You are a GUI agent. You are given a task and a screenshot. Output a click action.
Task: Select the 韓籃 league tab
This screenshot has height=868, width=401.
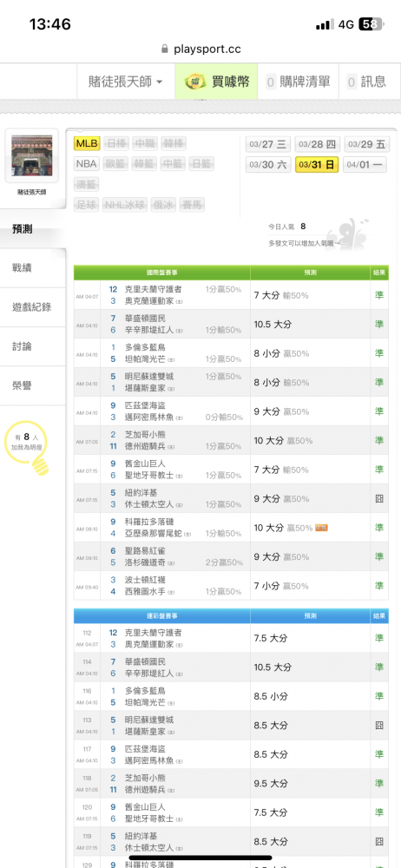pos(143,164)
